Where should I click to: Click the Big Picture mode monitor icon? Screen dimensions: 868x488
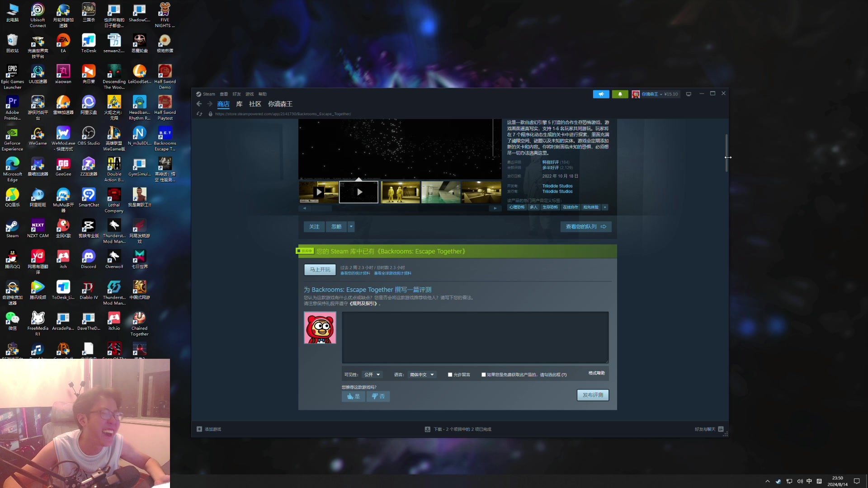click(689, 94)
